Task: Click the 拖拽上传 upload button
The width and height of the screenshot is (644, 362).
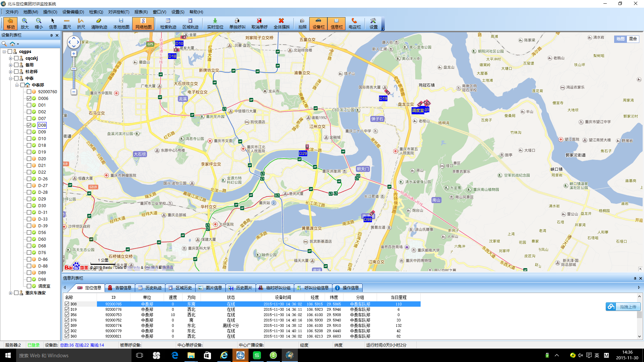Action: 623,307
